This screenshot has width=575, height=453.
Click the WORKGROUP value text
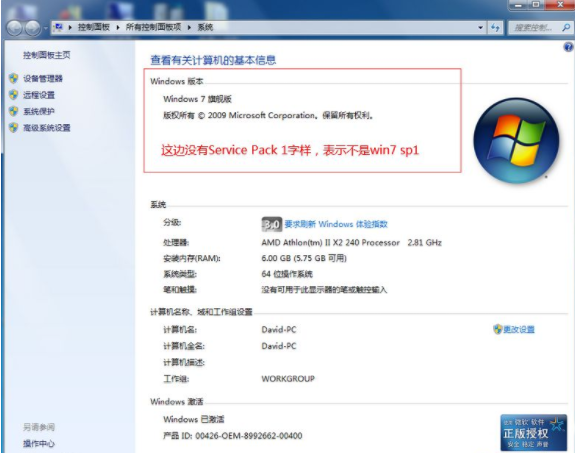coord(288,379)
